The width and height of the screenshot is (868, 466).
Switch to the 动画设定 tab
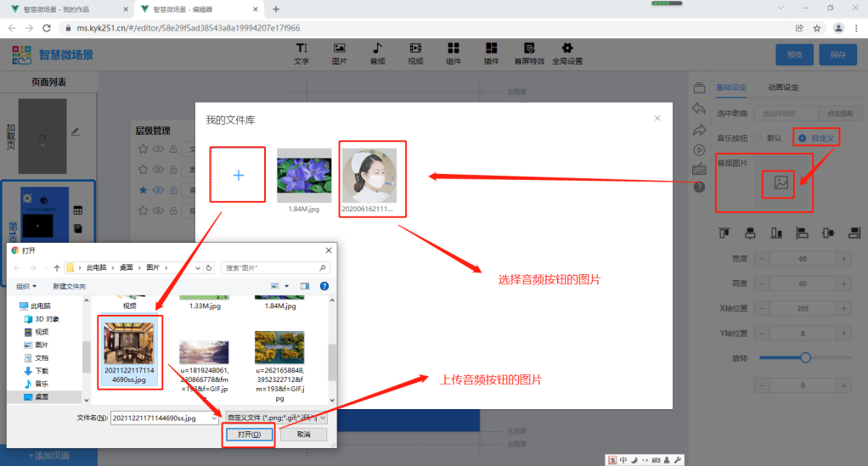[x=782, y=87]
